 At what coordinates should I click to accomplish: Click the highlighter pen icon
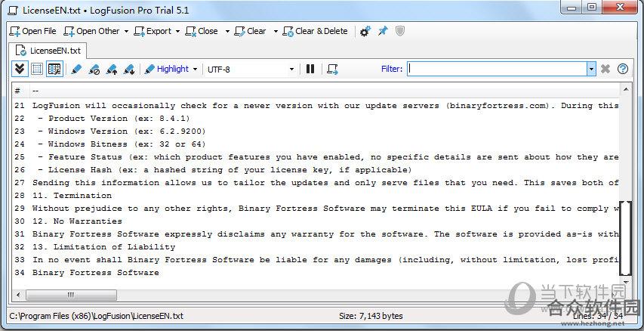76,69
